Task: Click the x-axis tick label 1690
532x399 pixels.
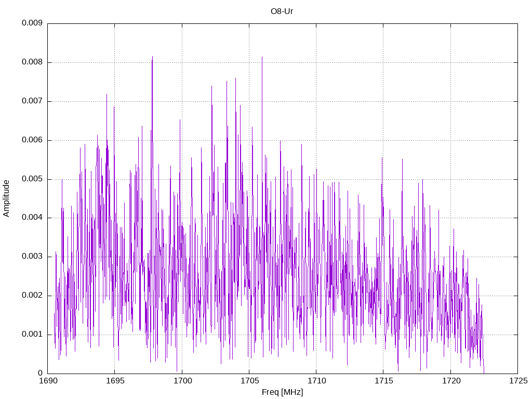Action: 48,381
